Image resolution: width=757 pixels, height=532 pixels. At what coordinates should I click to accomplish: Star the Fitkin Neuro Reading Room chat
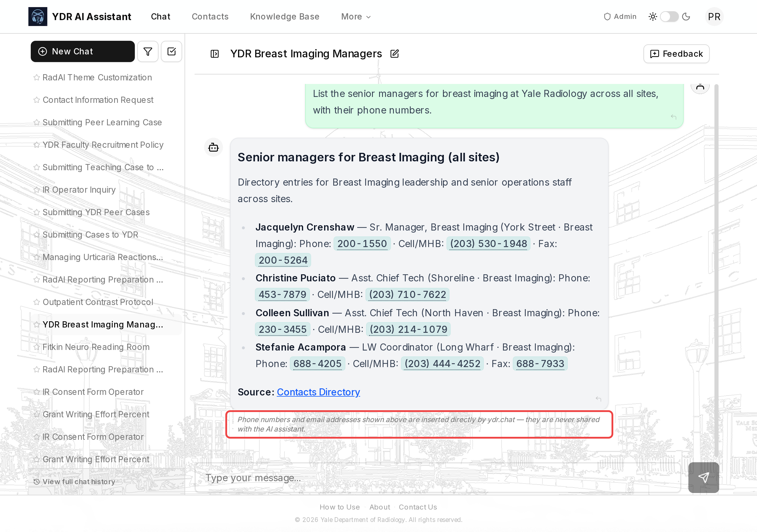tap(37, 347)
